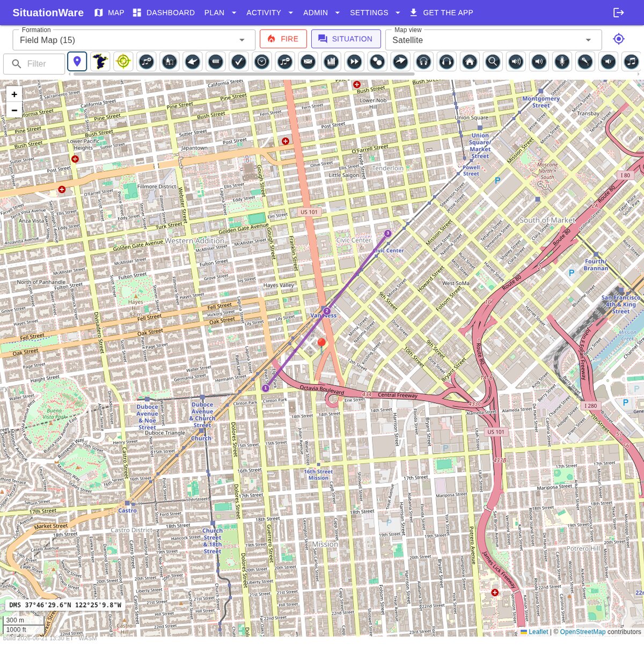
Task: Choose the tilted handheld microphone icon
Action: 584,62
